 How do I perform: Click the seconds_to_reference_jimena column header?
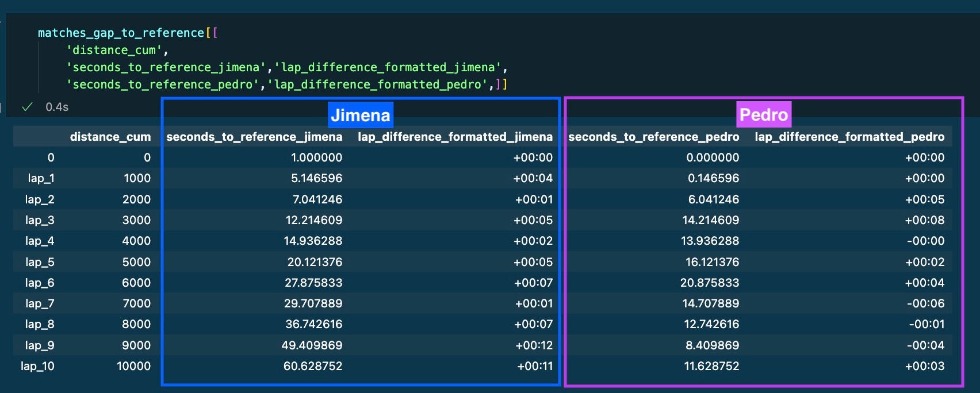(254, 137)
